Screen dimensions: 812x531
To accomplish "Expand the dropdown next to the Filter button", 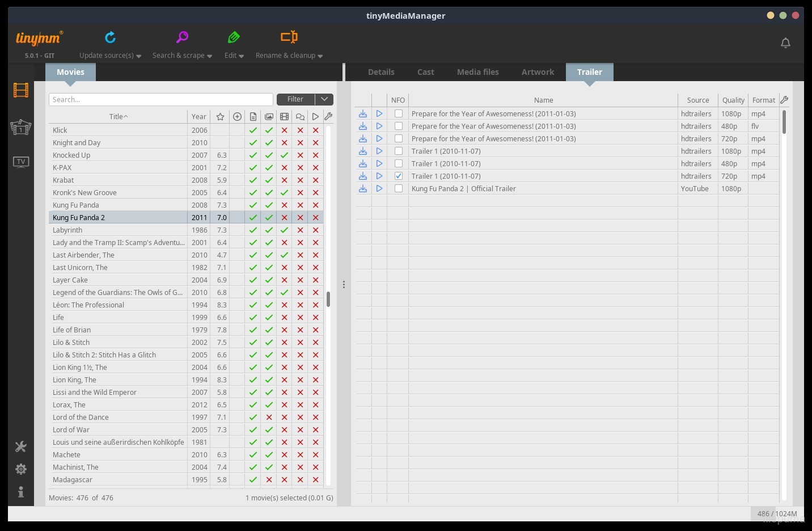I will tap(324, 99).
